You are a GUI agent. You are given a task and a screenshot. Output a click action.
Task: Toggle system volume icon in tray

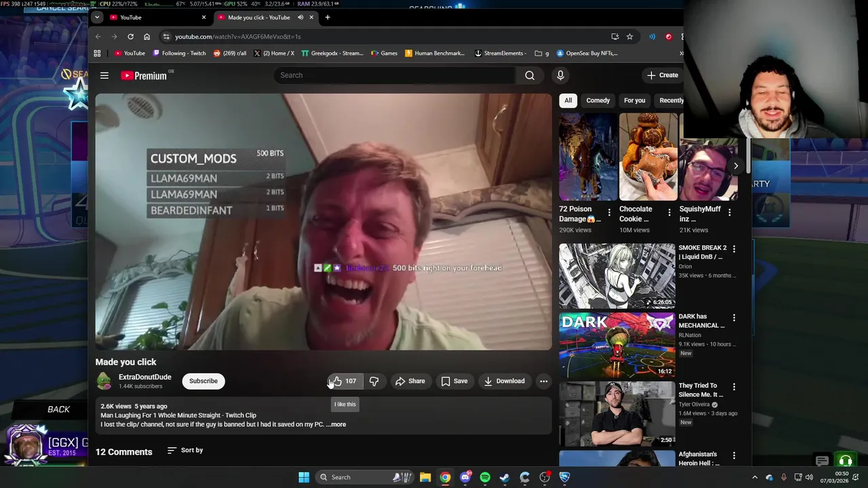[809, 477]
